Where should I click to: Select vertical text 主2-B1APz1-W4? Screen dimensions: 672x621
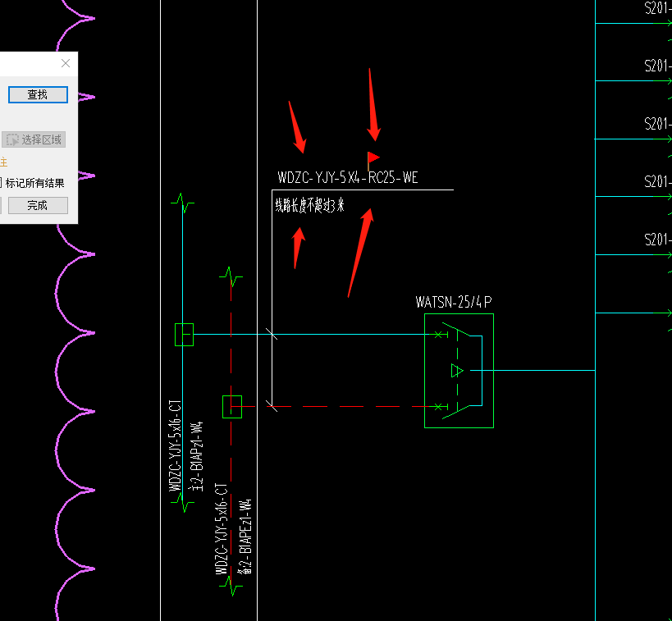[197, 456]
